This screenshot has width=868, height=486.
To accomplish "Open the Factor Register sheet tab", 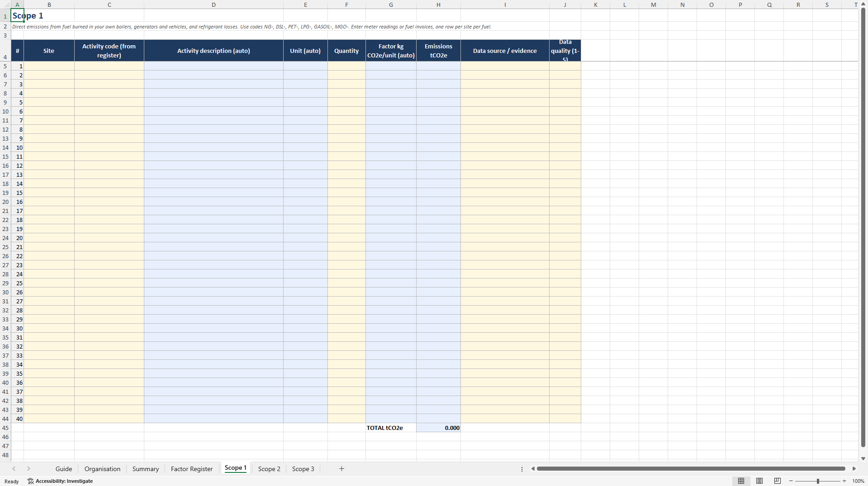I will (x=192, y=469).
